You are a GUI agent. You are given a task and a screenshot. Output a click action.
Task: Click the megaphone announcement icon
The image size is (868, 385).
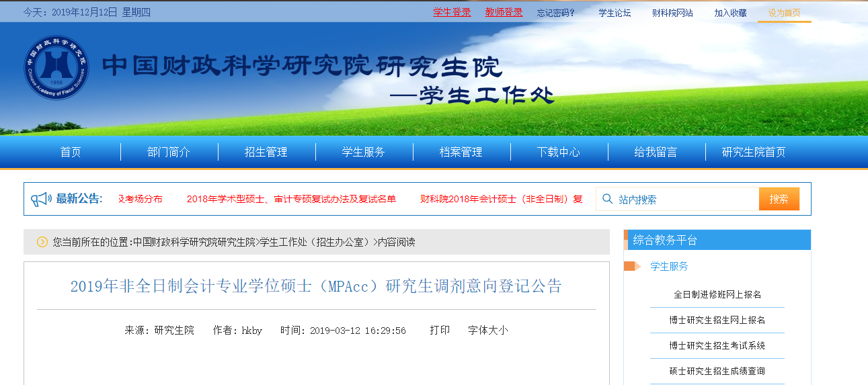pos(41,199)
